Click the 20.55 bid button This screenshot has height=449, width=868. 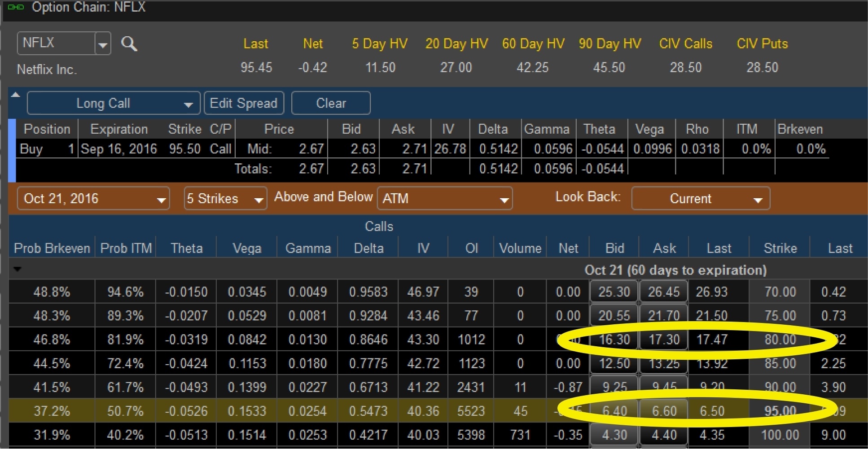coord(614,316)
